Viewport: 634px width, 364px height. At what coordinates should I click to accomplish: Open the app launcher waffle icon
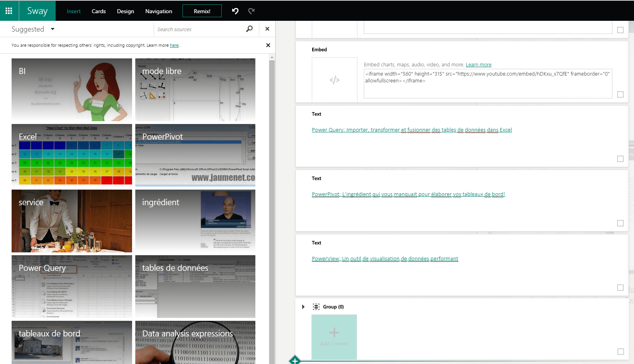(9, 11)
